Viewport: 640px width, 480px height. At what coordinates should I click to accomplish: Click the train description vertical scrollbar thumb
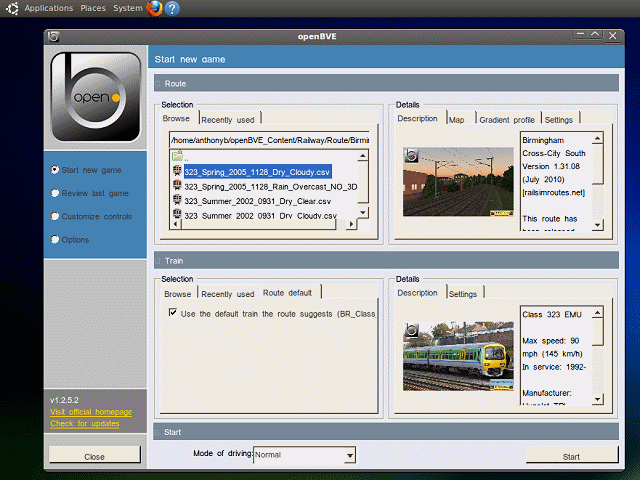coord(598,332)
